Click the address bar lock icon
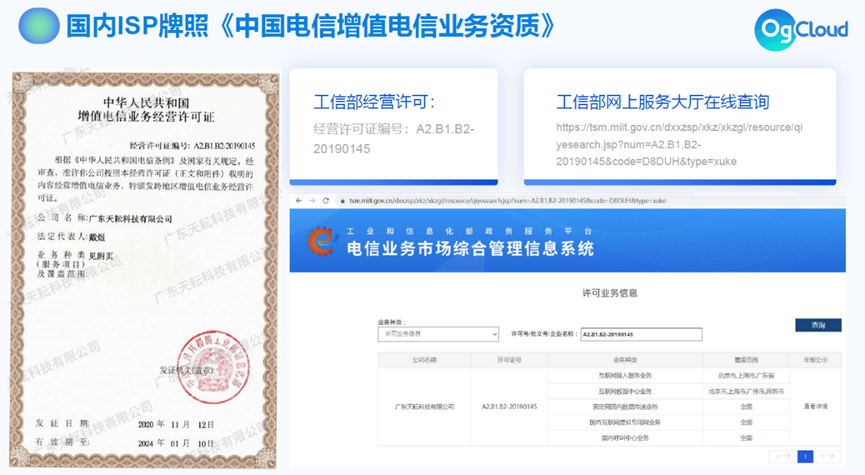This screenshot has height=475, width=865. (340, 201)
